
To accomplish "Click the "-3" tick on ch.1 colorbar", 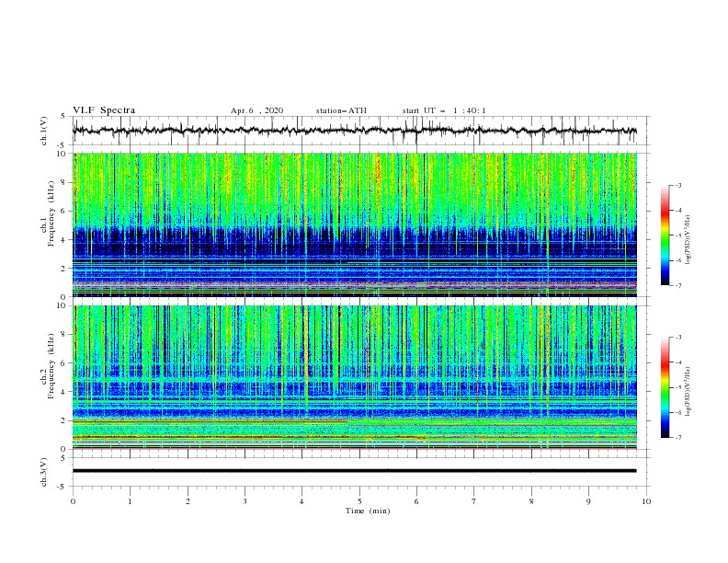I will pyautogui.click(x=677, y=185).
